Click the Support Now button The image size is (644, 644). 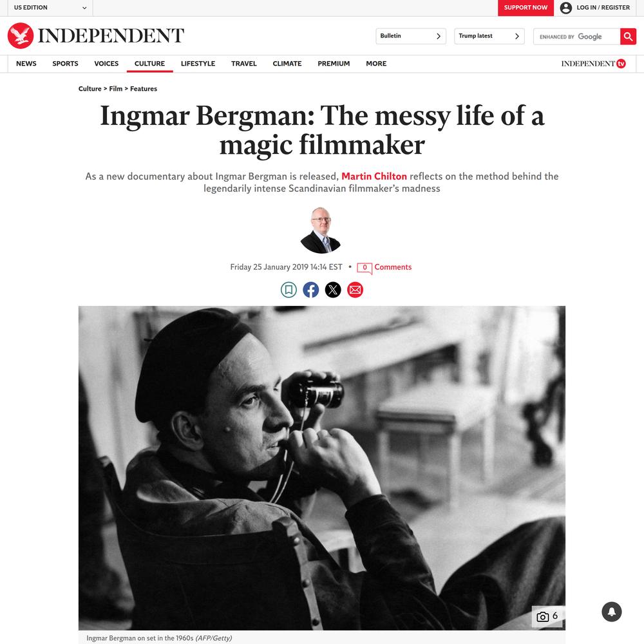[x=526, y=8]
